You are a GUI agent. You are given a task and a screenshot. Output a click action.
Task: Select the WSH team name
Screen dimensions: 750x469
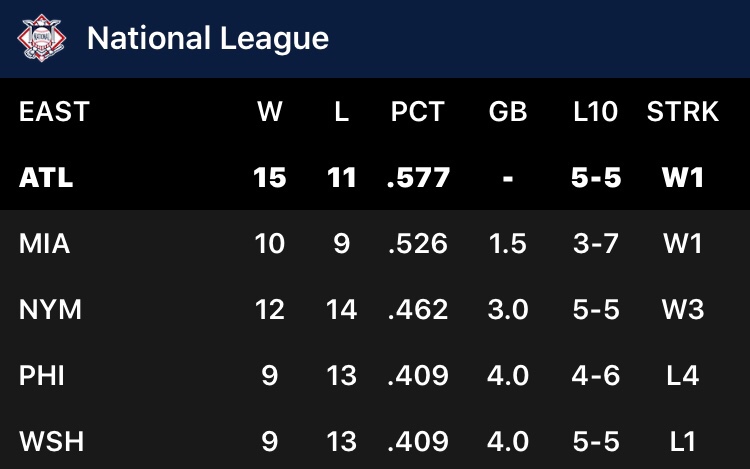(50, 441)
